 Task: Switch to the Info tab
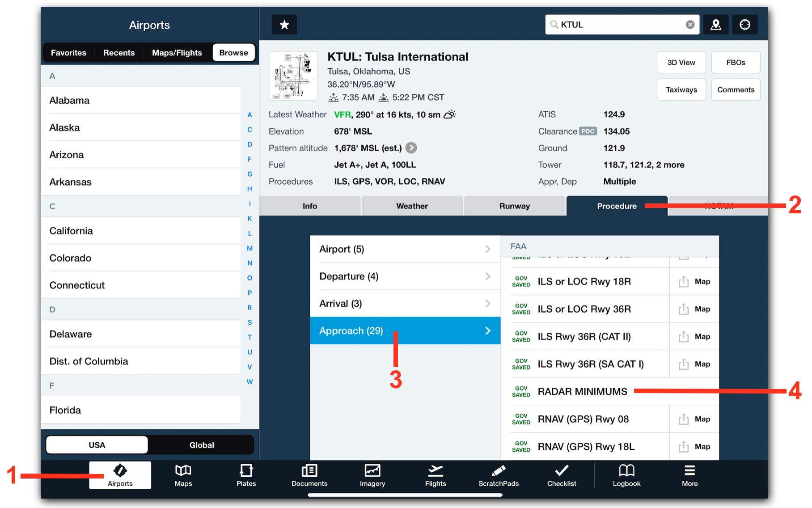[310, 206]
